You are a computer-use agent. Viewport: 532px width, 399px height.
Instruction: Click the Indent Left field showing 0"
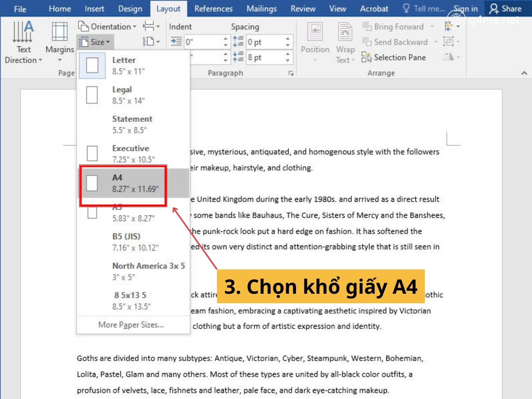(x=203, y=42)
